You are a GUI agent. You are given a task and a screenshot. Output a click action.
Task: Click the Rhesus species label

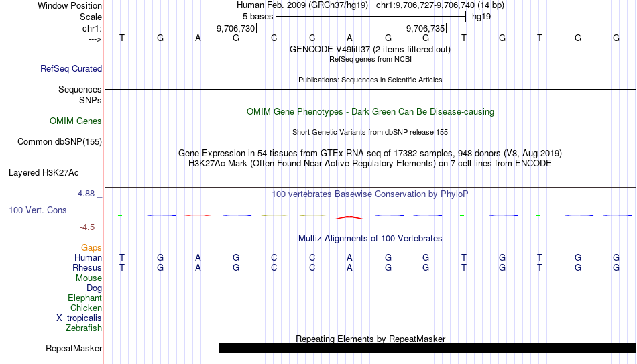87,268
